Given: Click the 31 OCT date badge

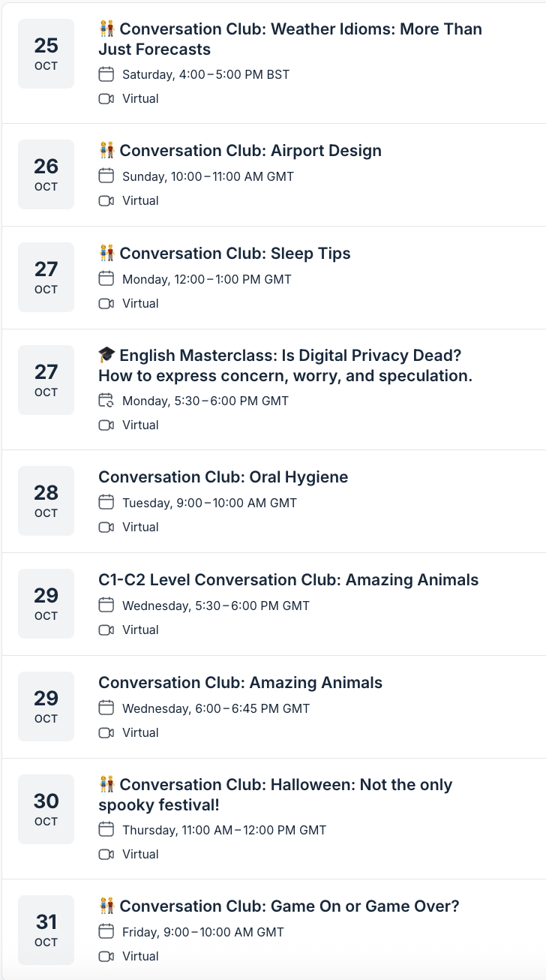Looking at the screenshot, I should point(46,930).
